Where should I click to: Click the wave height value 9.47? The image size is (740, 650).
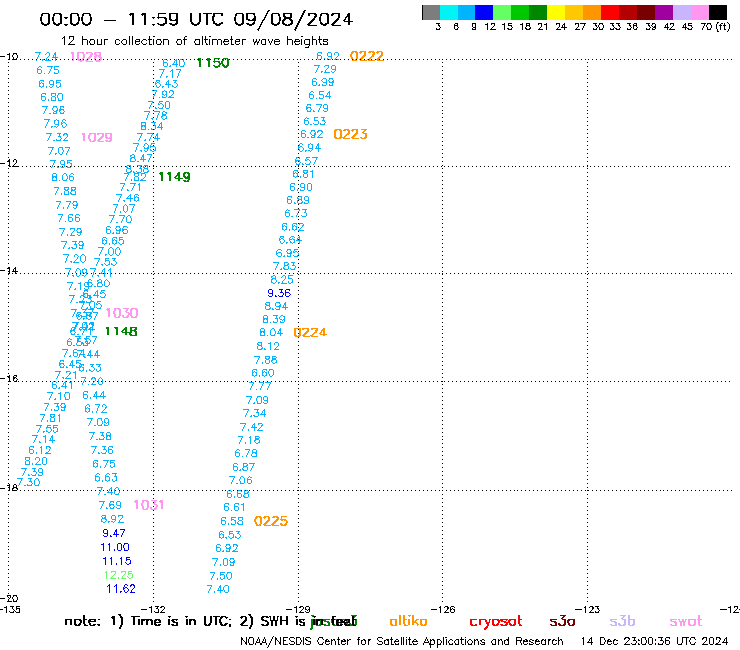(x=114, y=533)
